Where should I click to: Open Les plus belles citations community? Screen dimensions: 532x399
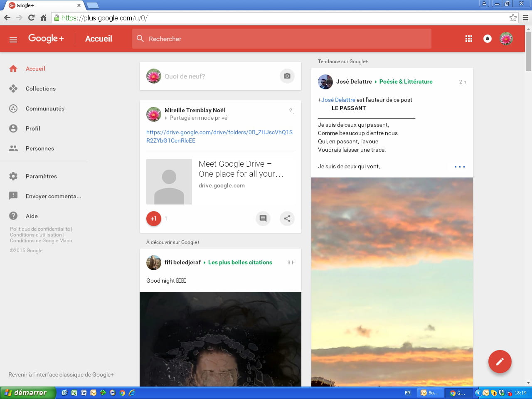click(x=240, y=262)
